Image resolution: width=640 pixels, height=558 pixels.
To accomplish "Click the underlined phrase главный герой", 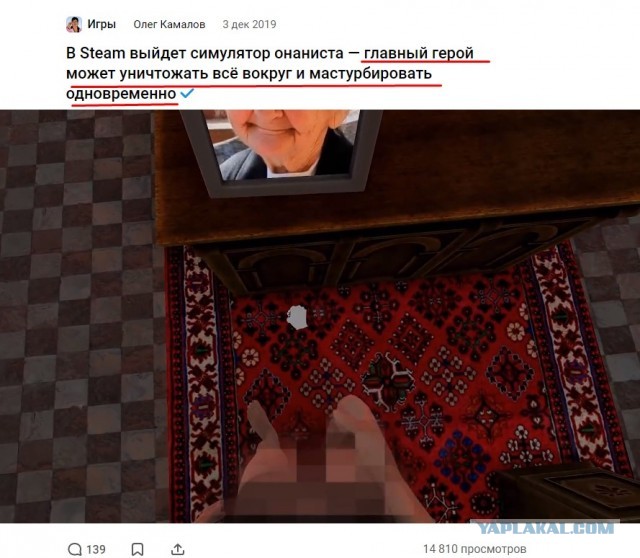I will 419,53.
